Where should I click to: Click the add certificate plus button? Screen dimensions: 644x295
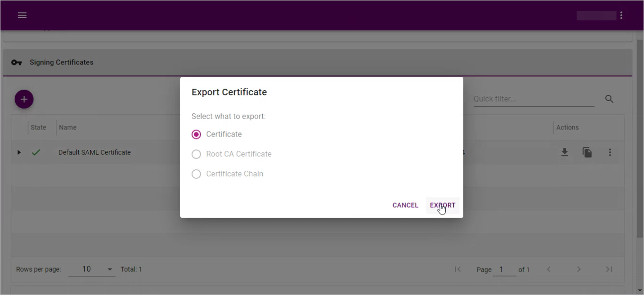pos(24,99)
